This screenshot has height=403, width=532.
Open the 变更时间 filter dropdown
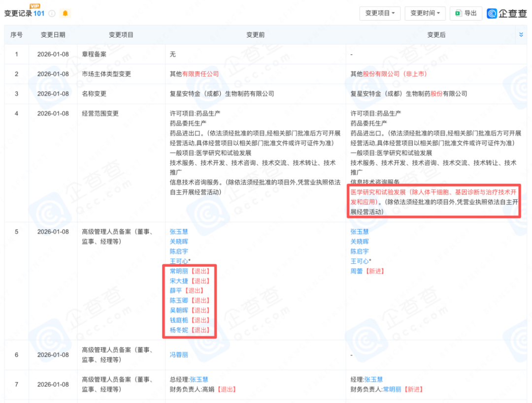pyautogui.click(x=425, y=13)
